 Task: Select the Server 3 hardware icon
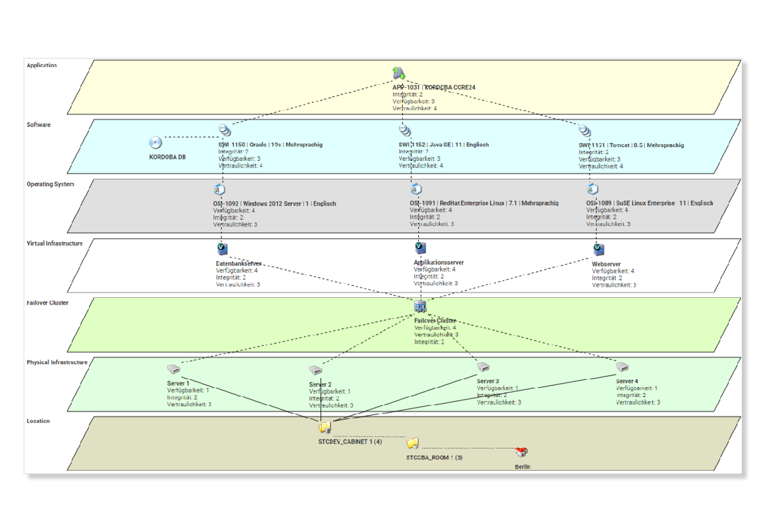coord(483,366)
